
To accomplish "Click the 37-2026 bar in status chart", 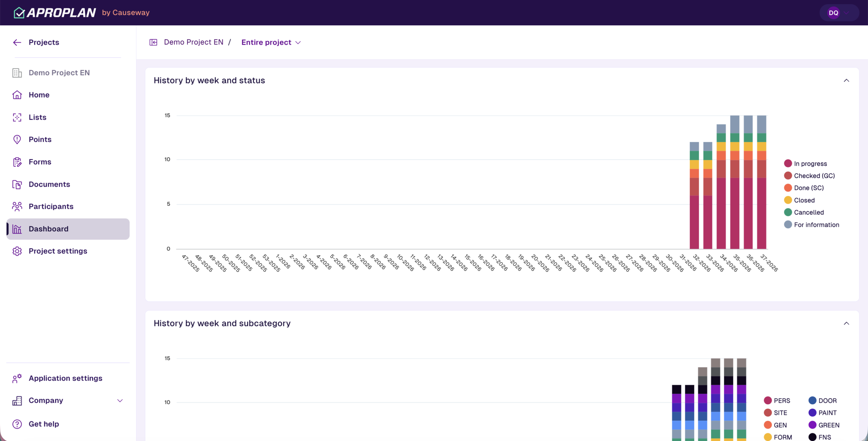I will [762, 182].
